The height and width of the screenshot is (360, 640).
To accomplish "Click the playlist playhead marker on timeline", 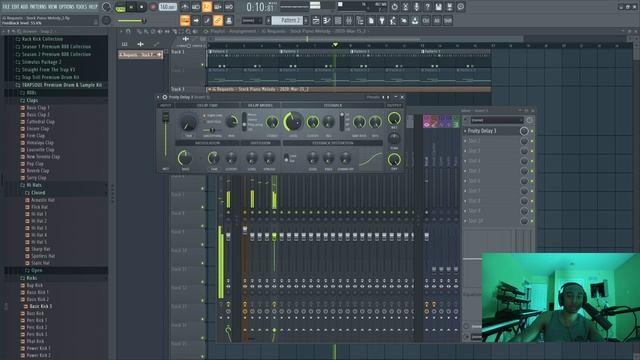I will [x=335, y=44].
